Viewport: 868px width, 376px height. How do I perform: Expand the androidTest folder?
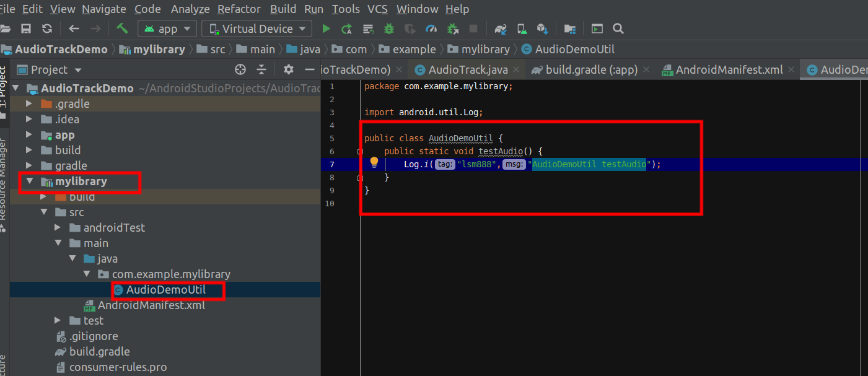click(x=58, y=227)
